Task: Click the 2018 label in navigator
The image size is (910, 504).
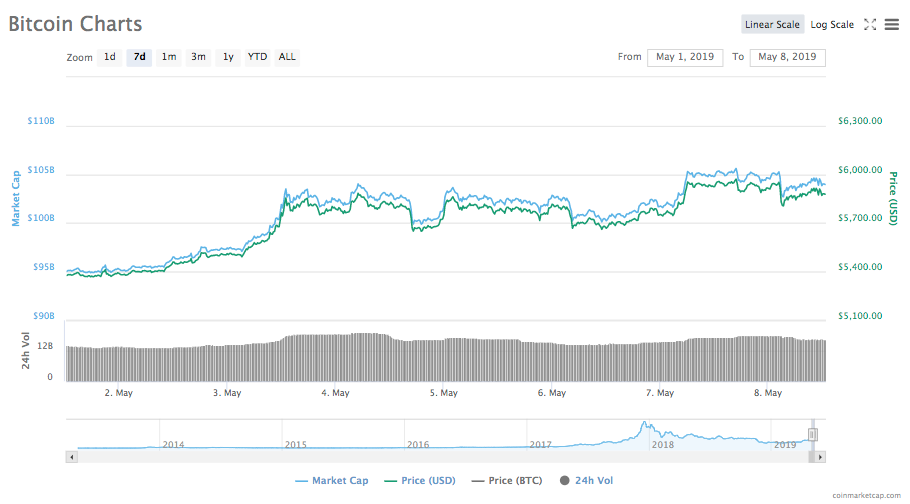Action: click(x=662, y=445)
